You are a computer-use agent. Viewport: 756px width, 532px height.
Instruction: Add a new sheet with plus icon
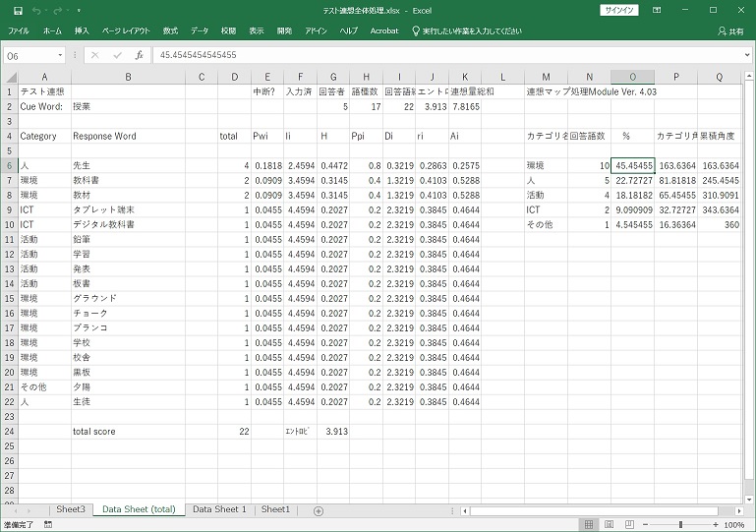[x=318, y=510]
